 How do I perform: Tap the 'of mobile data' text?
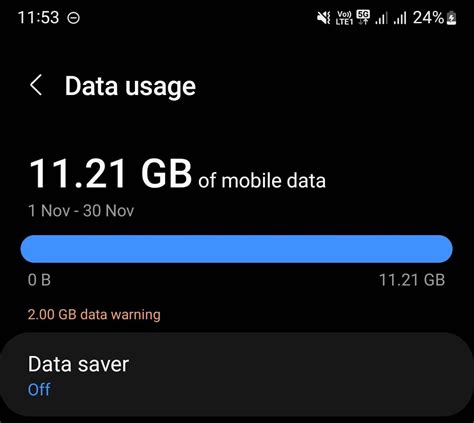pyautogui.click(x=262, y=181)
